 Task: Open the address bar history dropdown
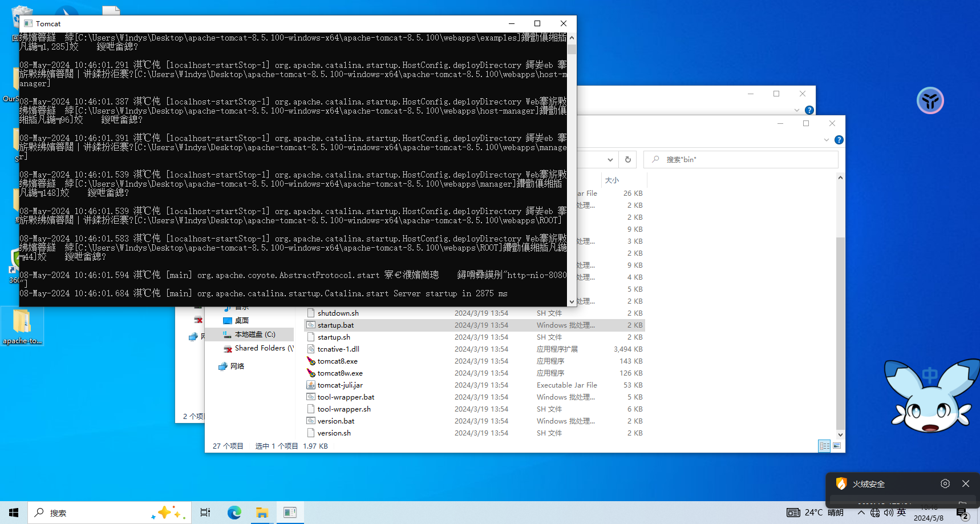610,160
